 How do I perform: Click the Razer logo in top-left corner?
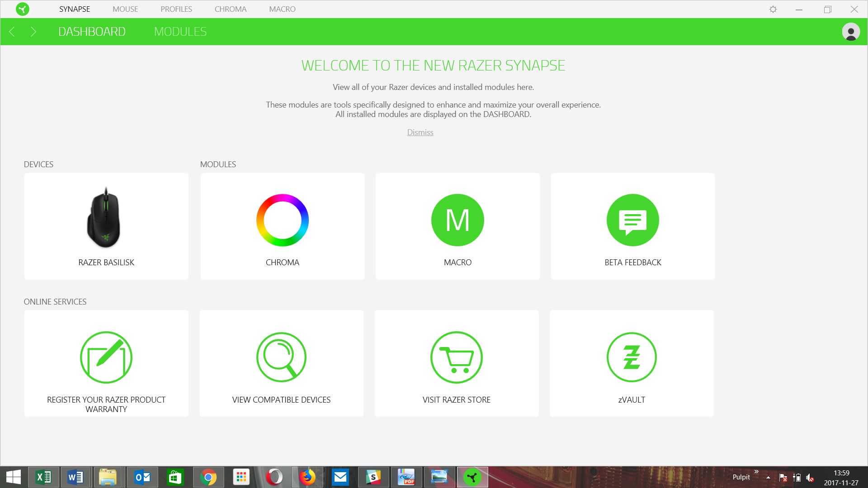[x=22, y=9]
